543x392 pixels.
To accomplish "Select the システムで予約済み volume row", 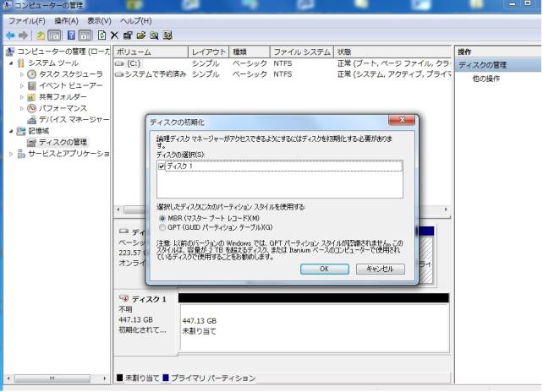I will [x=282, y=74].
